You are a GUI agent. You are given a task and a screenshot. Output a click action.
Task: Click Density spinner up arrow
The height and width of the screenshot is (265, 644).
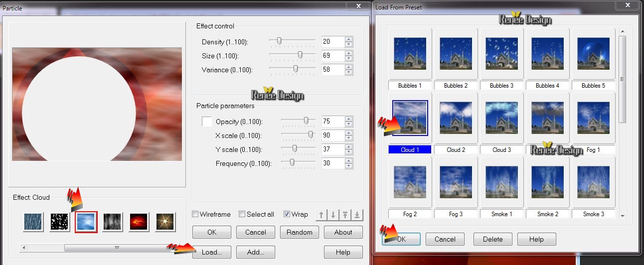[349, 39]
